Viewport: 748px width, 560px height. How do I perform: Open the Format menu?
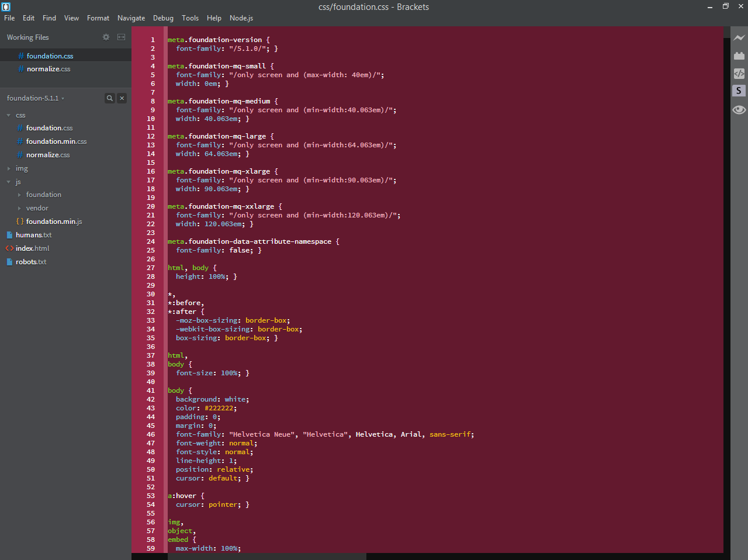(98, 18)
